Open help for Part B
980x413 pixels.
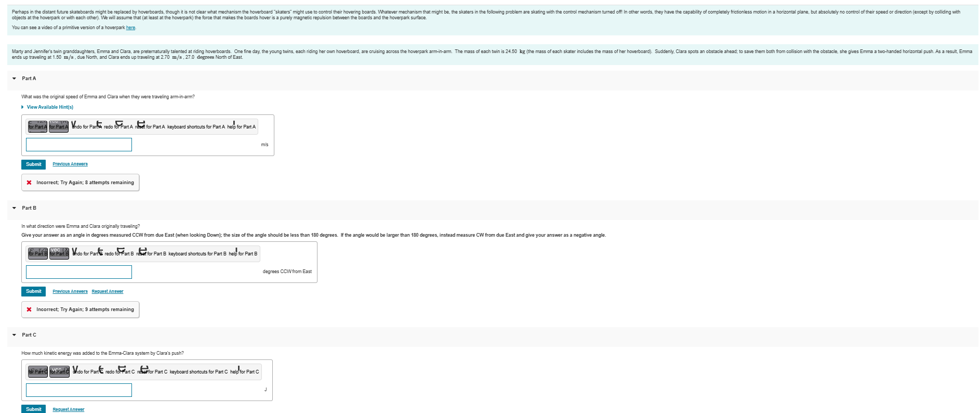(243, 253)
